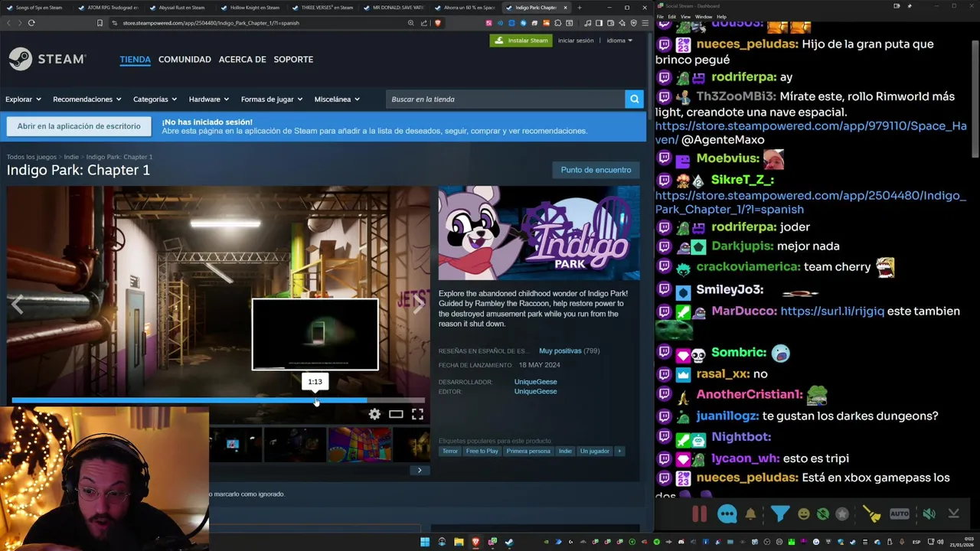Clear chat with the yellow broom icon
Screen dimensions: 980x551
(871, 514)
